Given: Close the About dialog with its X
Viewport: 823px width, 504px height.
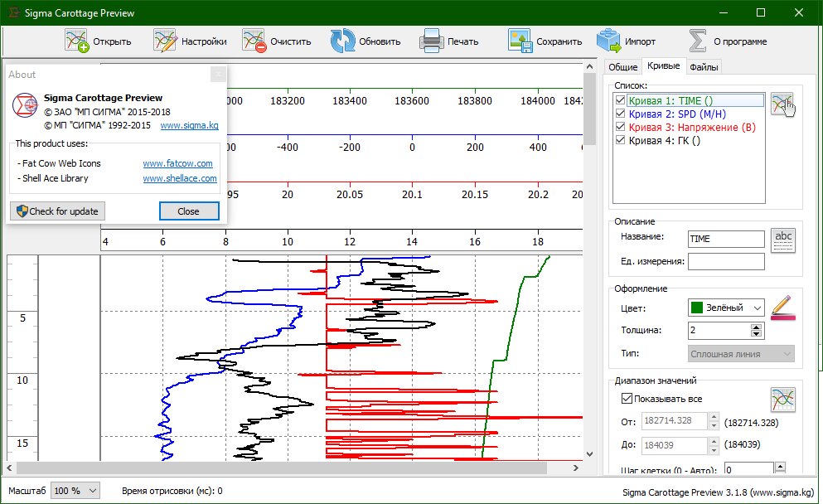Looking at the screenshot, I should (218, 75).
